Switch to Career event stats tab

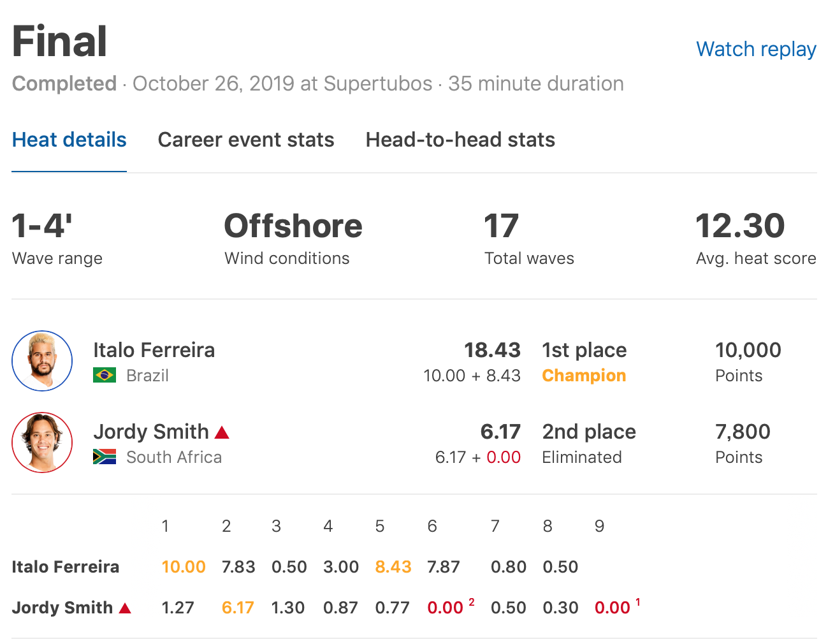coord(246,140)
